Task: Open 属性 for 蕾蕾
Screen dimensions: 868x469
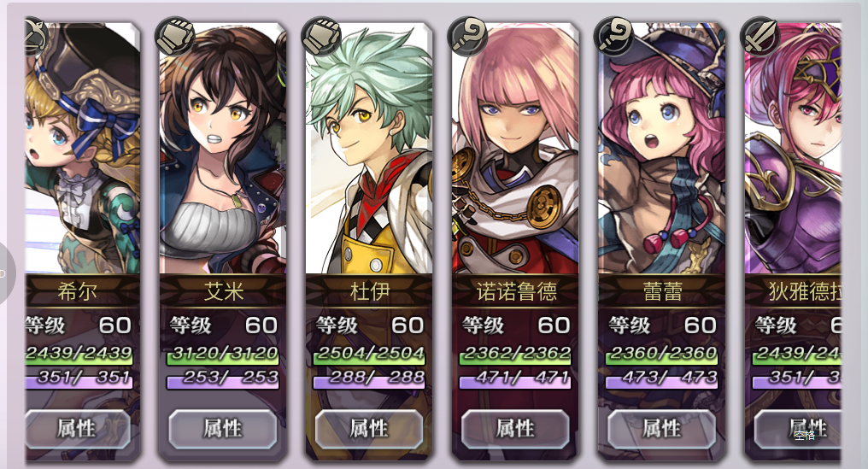Action: tap(661, 429)
